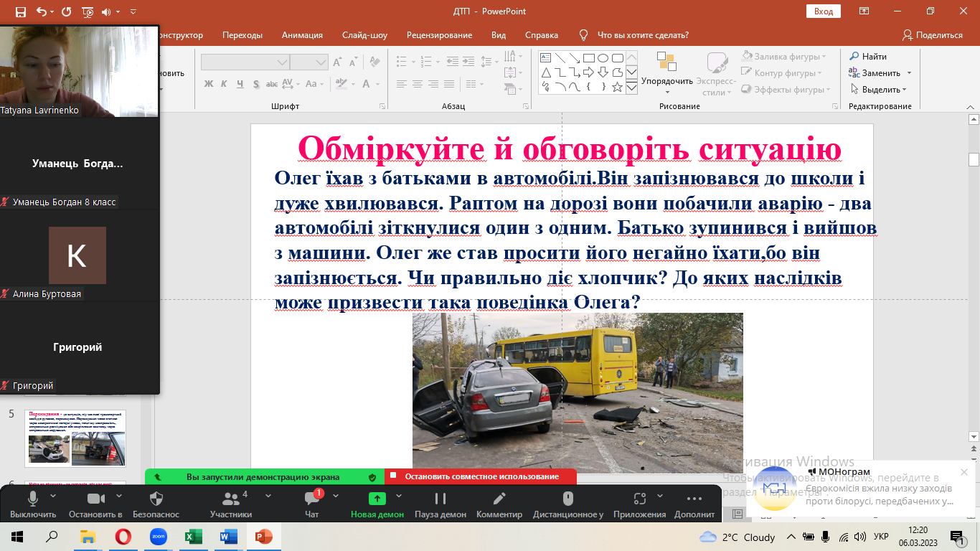Align text left in paragraph group
The width and height of the screenshot is (980, 551).
pos(401,83)
